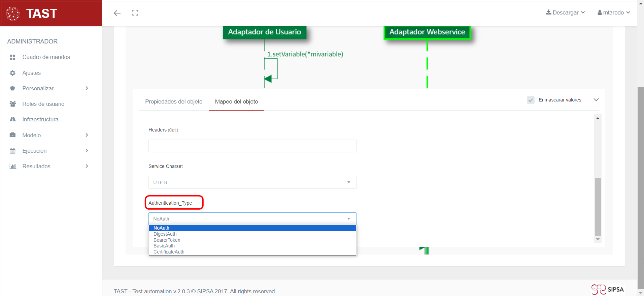Image resolution: width=644 pixels, height=296 pixels.
Task: Click the TAST logo icon
Action: tap(13, 13)
